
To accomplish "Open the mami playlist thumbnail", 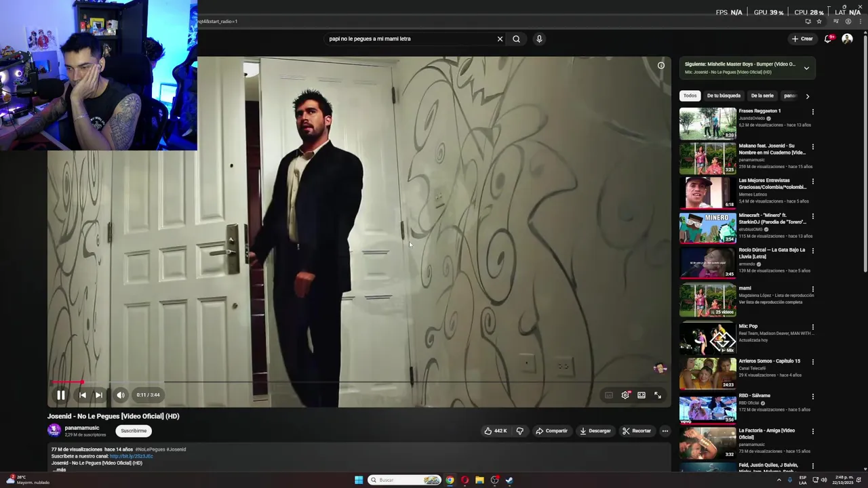I will (x=707, y=300).
